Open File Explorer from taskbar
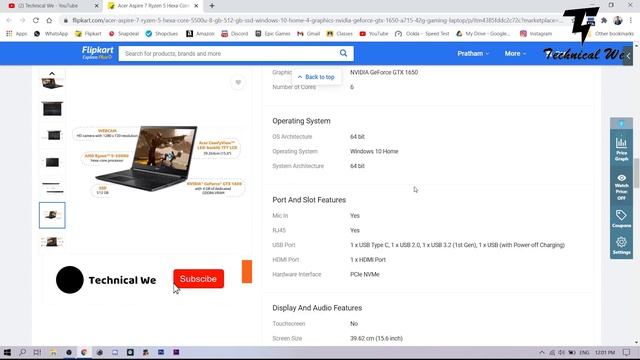 pyautogui.click(x=53, y=352)
